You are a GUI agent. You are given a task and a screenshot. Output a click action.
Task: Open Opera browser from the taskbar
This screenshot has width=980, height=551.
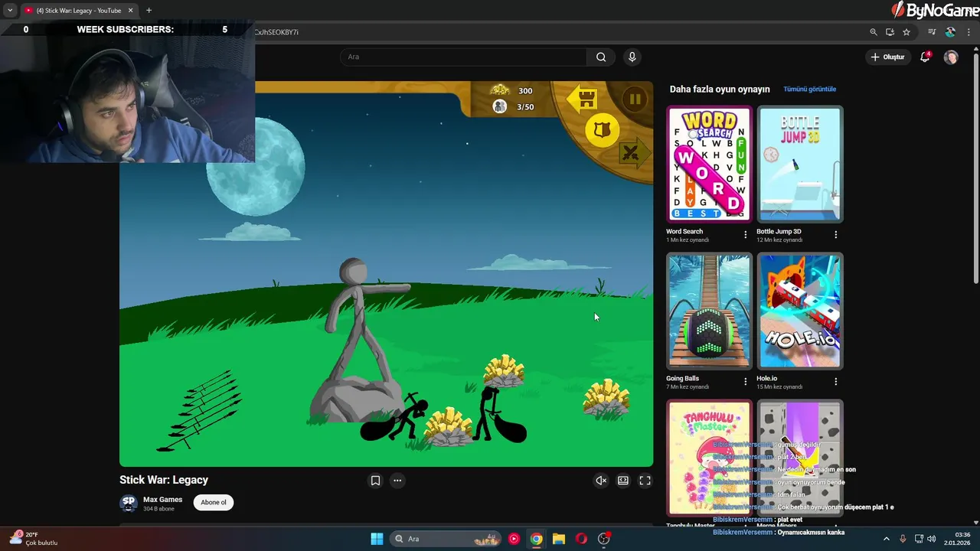(x=581, y=539)
